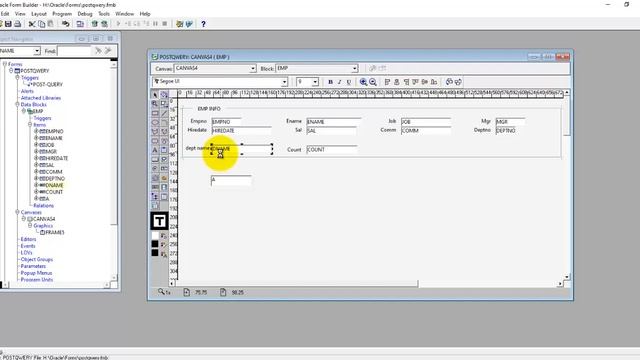Collapse the POSTQWERY form node
The image size is (640, 360).
click(11, 71)
